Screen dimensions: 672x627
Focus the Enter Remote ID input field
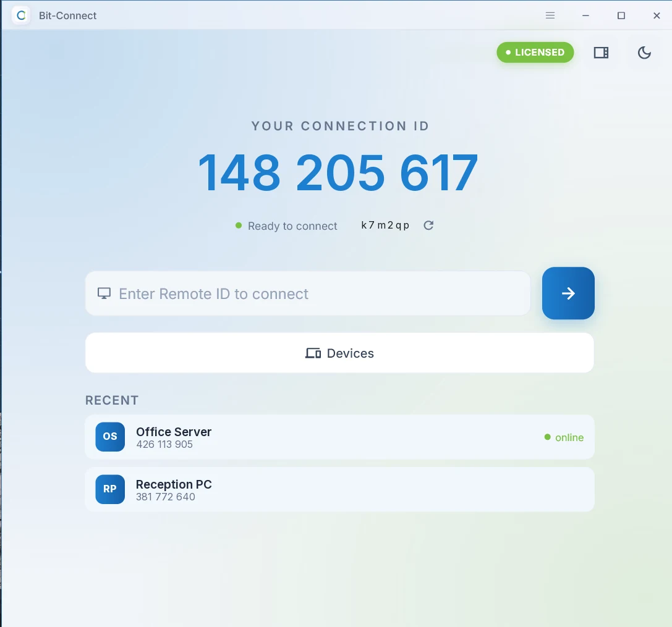pos(308,293)
